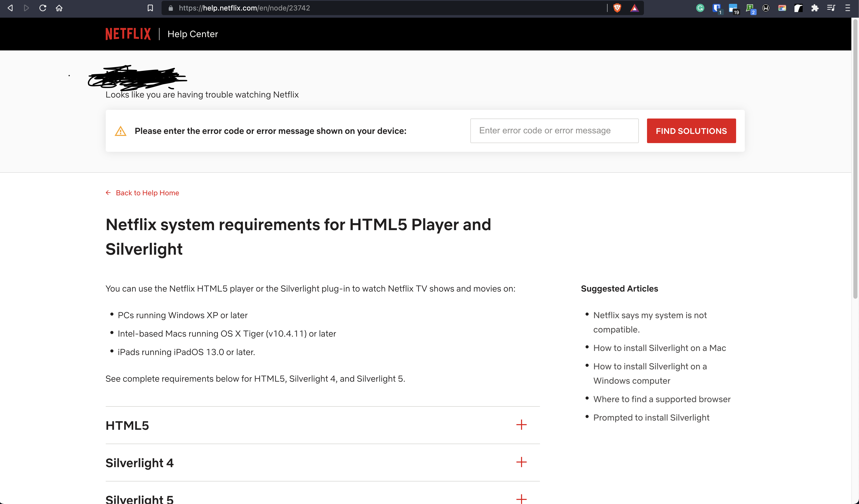Screen dimensions: 859x504
Task: Bookmark this page with bookmark icon
Action: tap(150, 8)
